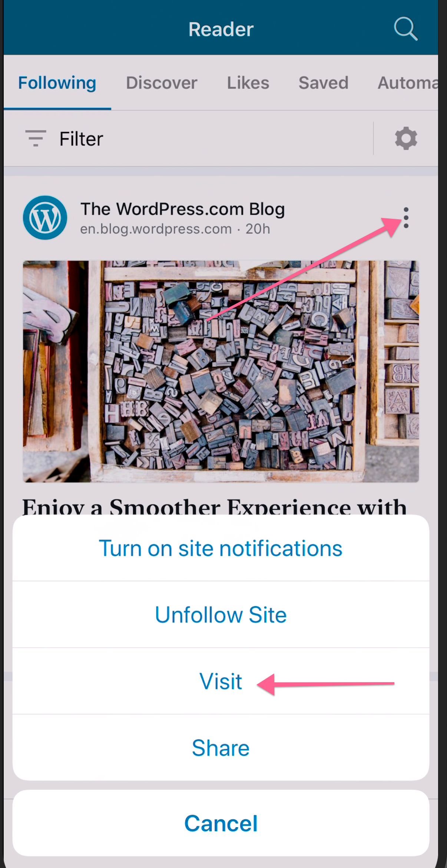Viewport: 447px width, 868px height.
Task: Open the three-dot post options menu
Action: (406, 218)
